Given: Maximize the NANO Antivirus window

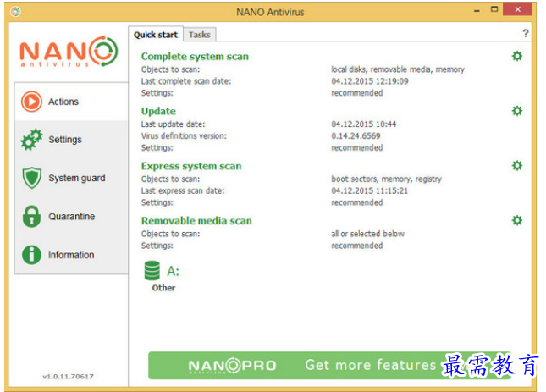Looking at the screenshot, I should point(494,9).
